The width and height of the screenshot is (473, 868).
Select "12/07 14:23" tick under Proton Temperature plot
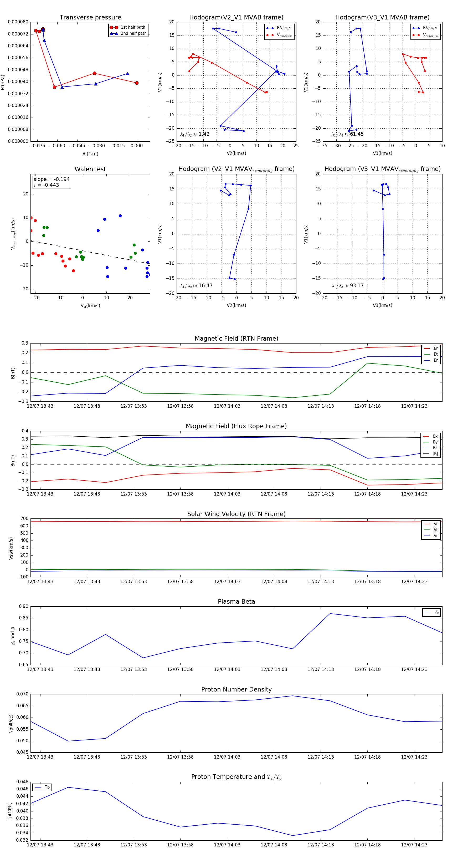pyautogui.click(x=414, y=845)
